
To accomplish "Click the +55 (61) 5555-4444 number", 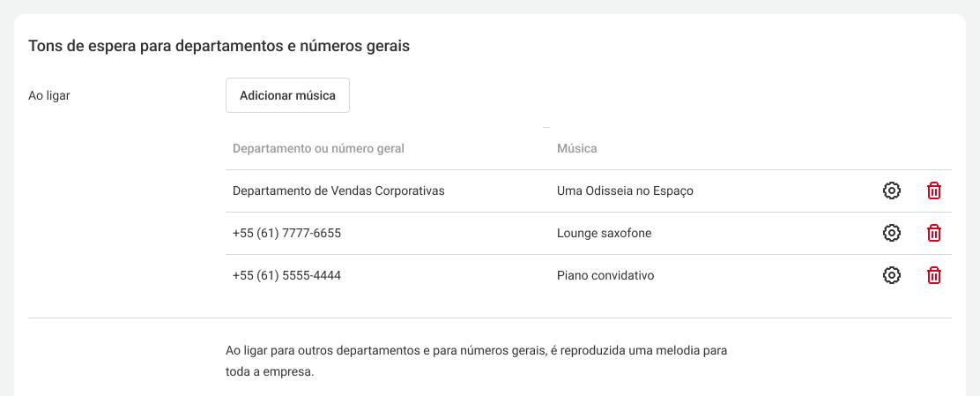I will (x=286, y=275).
